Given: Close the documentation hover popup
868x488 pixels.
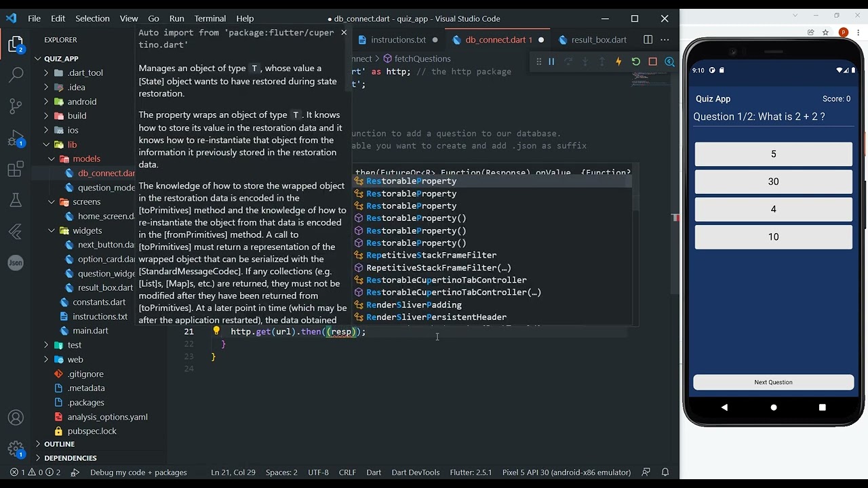Looking at the screenshot, I should coord(344,33).
